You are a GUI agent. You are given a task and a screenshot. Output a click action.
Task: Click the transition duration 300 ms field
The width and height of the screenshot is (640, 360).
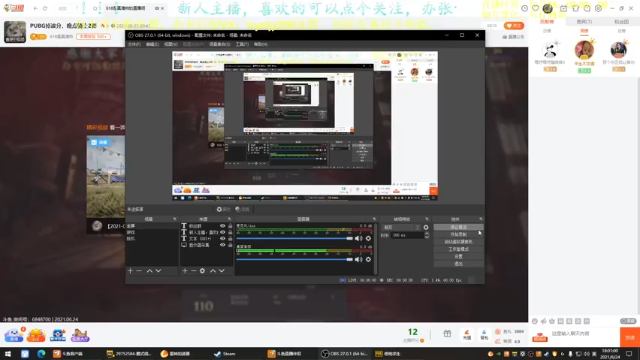[x=407, y=236]
